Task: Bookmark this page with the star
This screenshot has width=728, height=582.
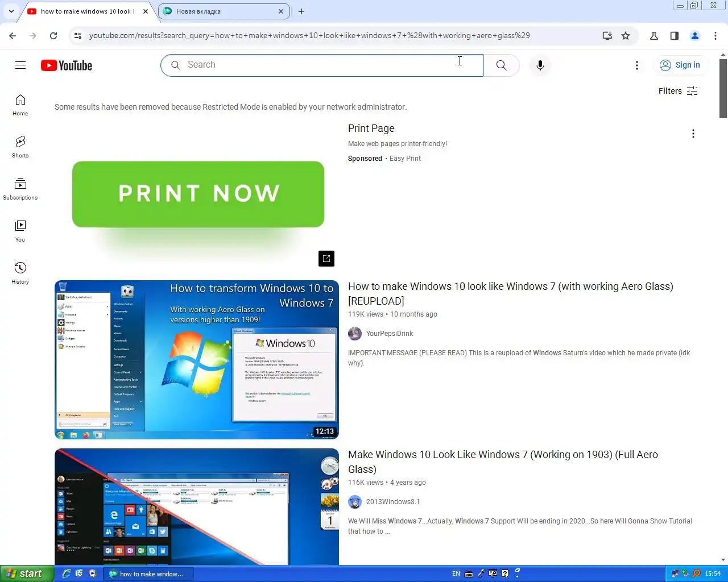Action: [626, 35]
